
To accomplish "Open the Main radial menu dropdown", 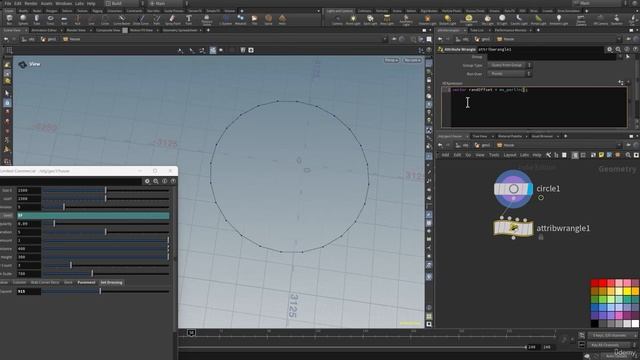I will [x=168, y=3].
